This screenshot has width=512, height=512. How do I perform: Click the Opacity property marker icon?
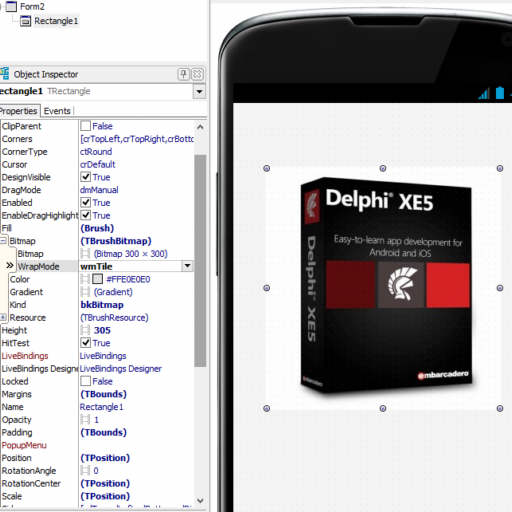coord(85,420)
